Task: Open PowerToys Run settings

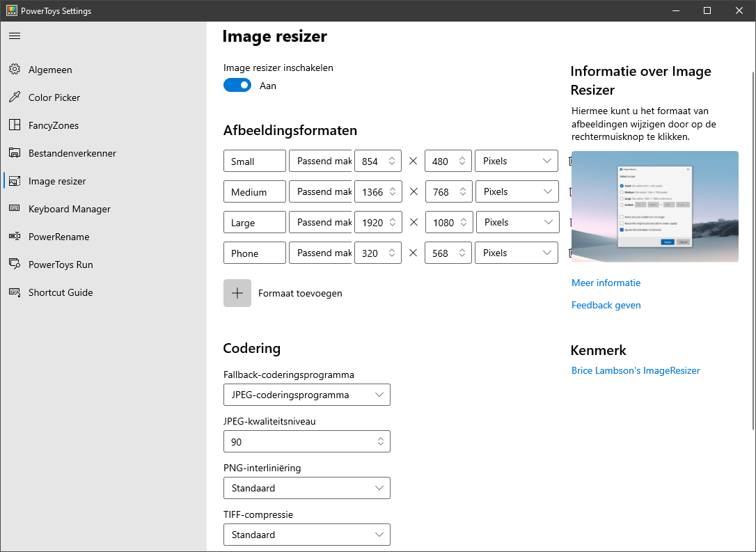Action: point(103,265)
